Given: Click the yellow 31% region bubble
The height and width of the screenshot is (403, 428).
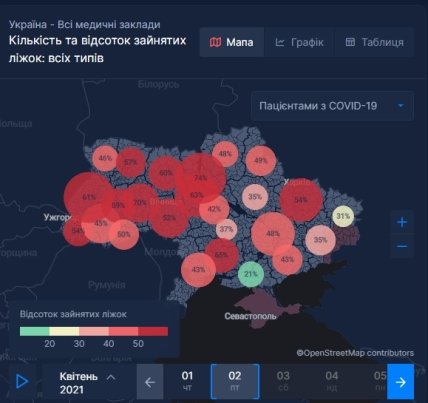Looking at the screenshot, I should [x=343, y=216].
